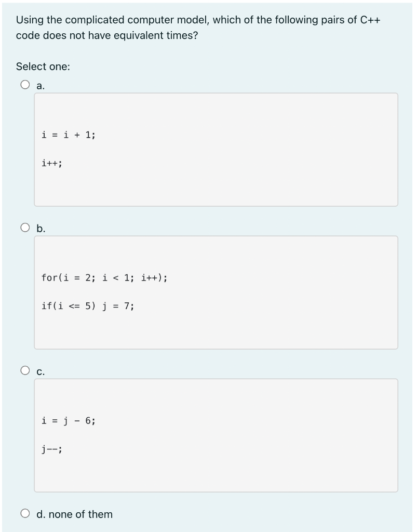The height and width of the screenshot is (532, 417).
Task: Select the radio button for option b
Action: coord(24,227)
